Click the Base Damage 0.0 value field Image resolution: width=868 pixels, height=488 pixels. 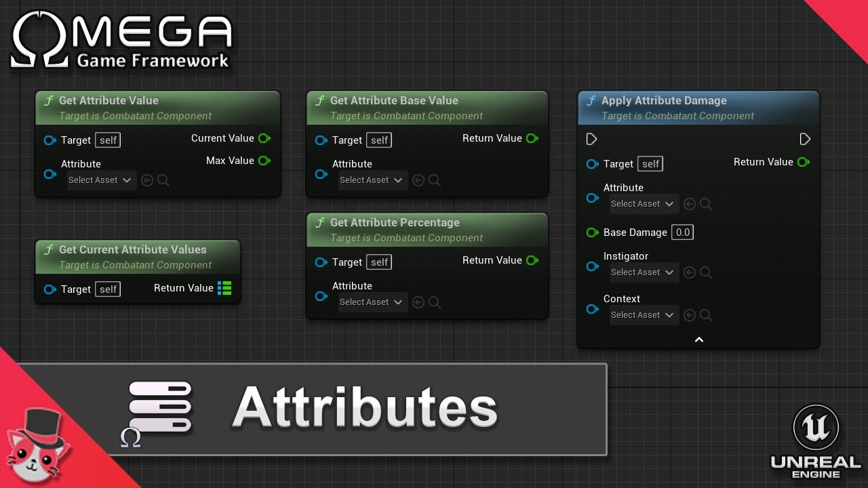click(x=683, y=232)
